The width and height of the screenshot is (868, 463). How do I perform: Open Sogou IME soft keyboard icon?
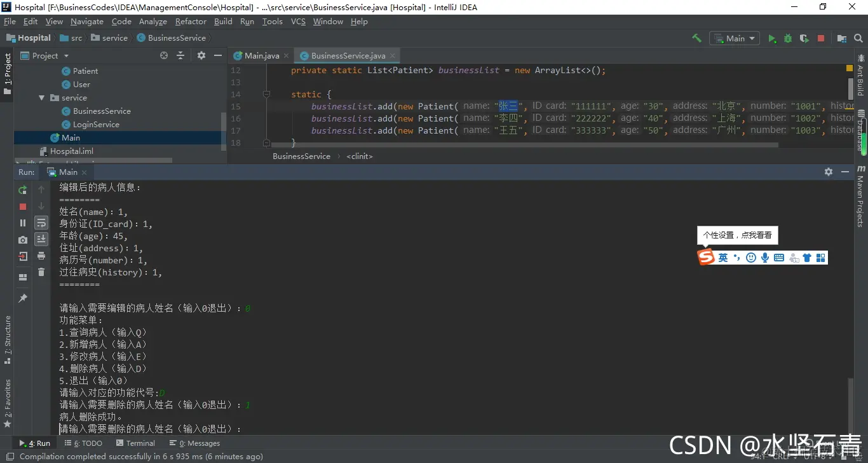779,258
